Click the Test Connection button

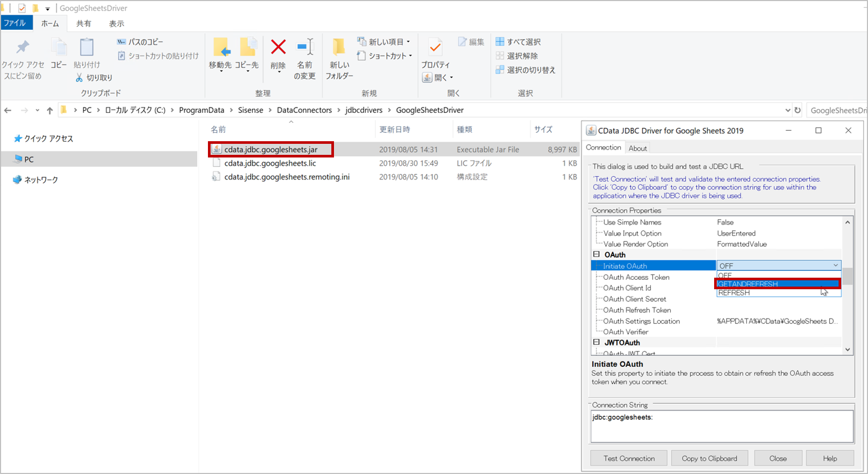[x=629, y=458]
